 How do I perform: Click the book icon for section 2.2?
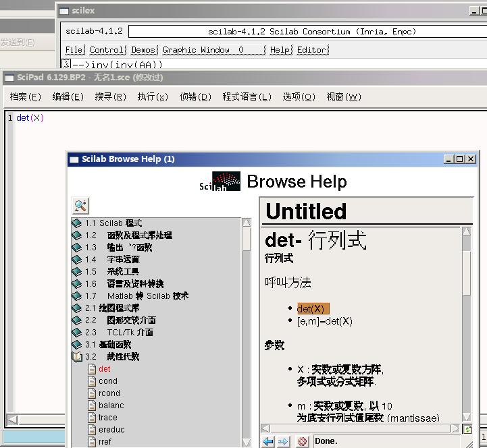click(77, 320)
